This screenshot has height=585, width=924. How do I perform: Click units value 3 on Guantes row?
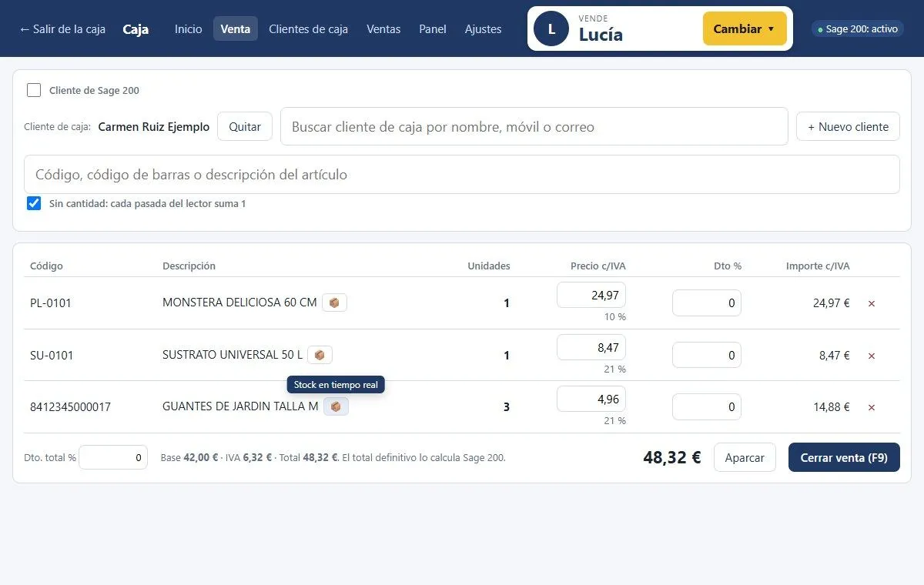point(507,407)
